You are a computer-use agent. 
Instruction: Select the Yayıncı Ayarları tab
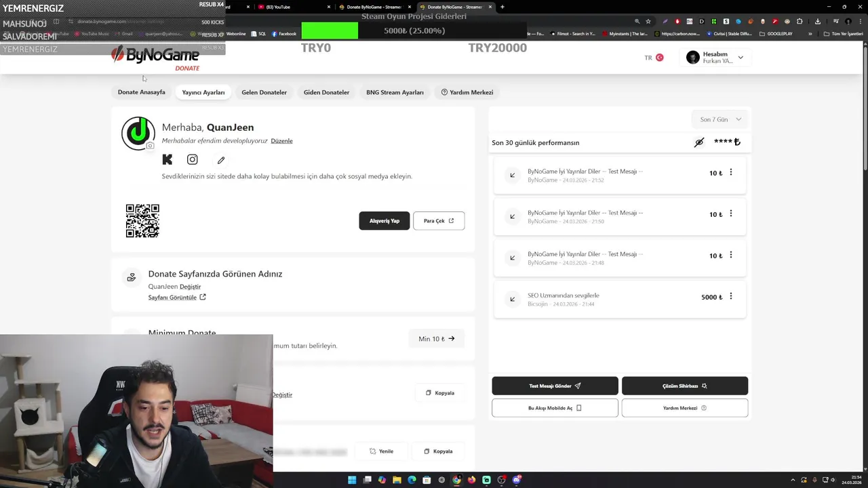(203, 92)
